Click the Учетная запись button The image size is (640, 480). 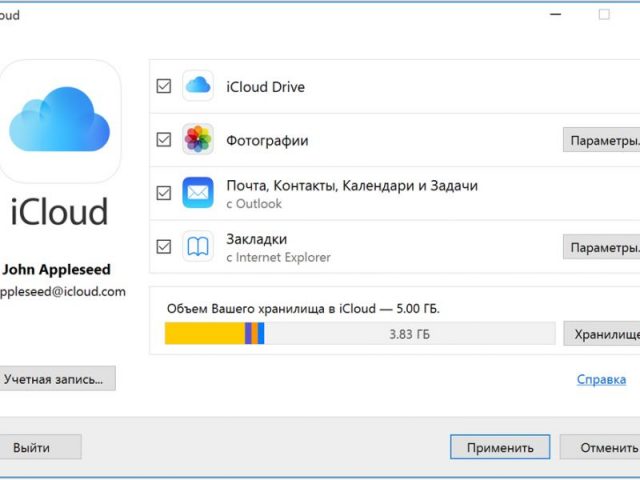point(57,379)
